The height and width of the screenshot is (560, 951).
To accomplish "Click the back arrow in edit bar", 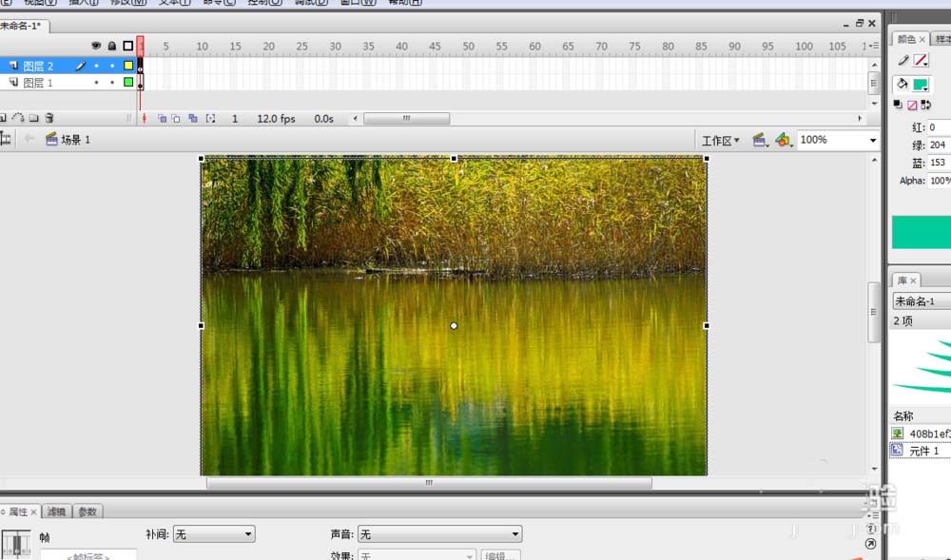I will (29, 140).
